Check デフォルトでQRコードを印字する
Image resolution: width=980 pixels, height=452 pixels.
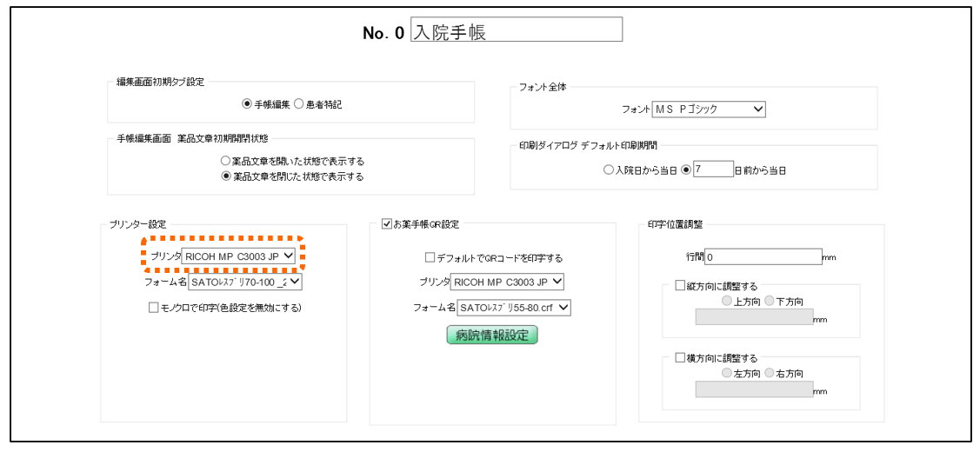coord(430,258)
